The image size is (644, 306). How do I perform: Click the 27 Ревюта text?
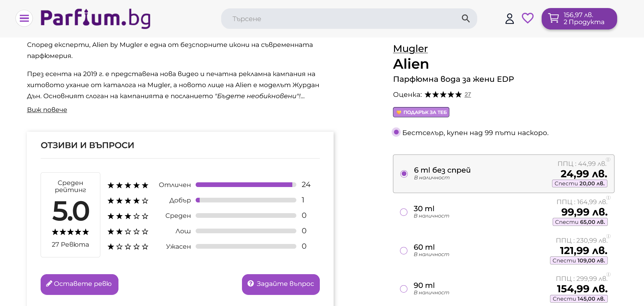[70, 244]
